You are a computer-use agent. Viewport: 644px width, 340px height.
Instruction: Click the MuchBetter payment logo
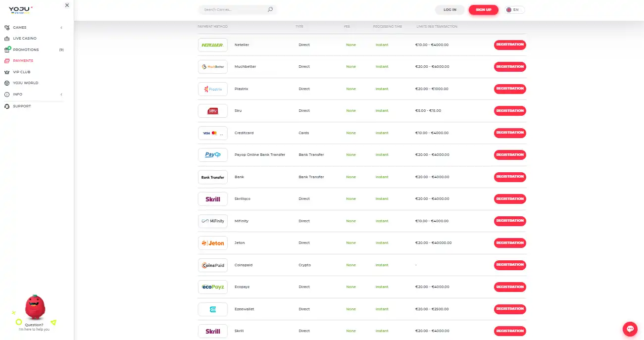212,67
